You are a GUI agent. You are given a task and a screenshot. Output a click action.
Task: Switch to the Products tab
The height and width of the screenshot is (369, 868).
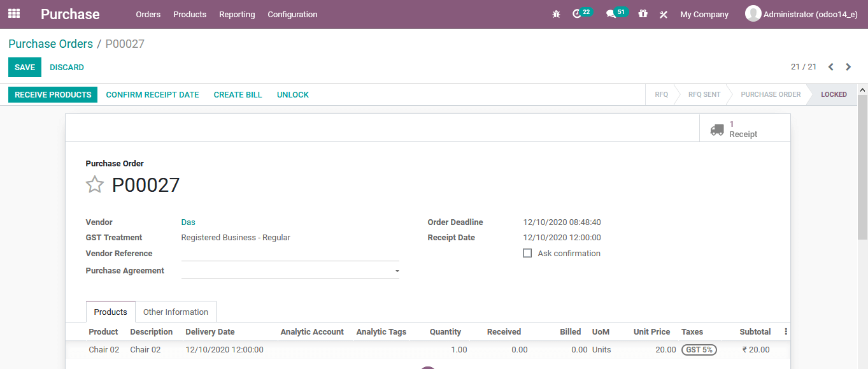[x=111, y=312]
